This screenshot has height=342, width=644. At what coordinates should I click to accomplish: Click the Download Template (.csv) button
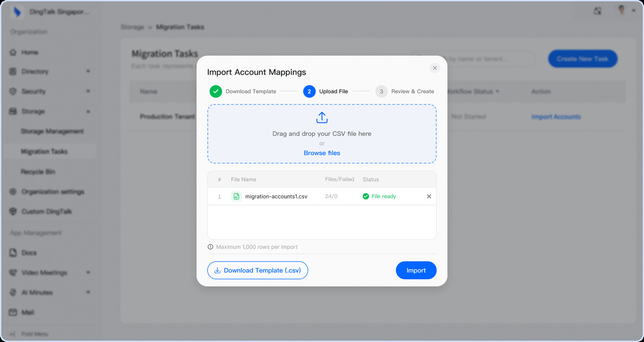pyautogui.click(x=257, y=270)
